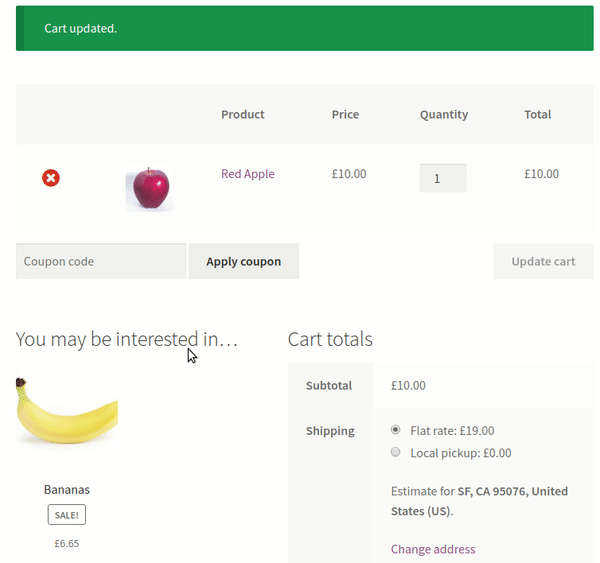
Task: Open the Bananas product title
Action: tap(67, 490)
